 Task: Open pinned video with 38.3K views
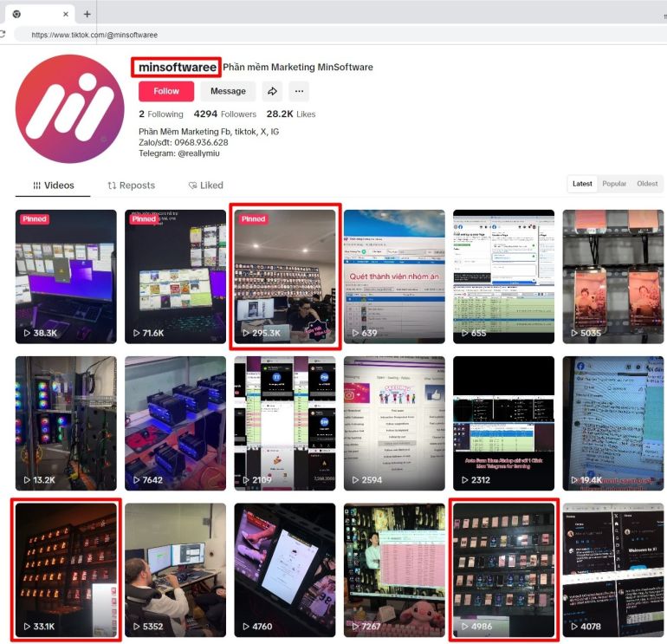(66, 276)
